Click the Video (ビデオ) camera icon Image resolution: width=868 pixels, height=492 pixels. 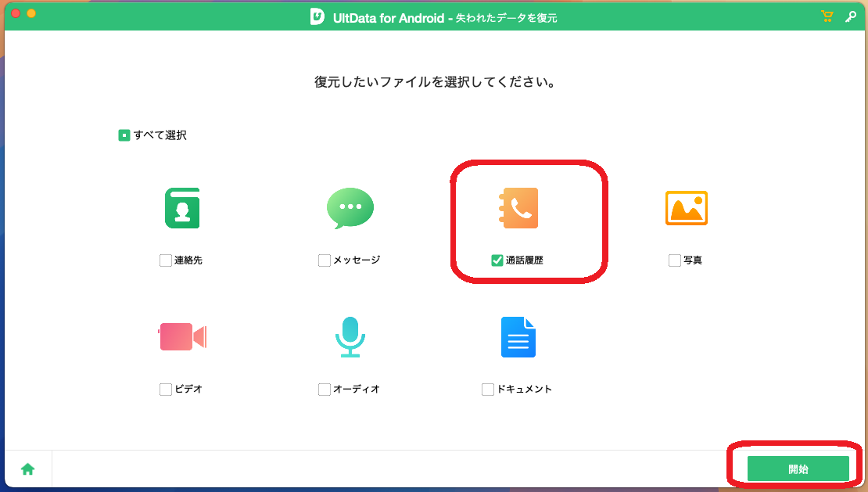tap(182, 336)
